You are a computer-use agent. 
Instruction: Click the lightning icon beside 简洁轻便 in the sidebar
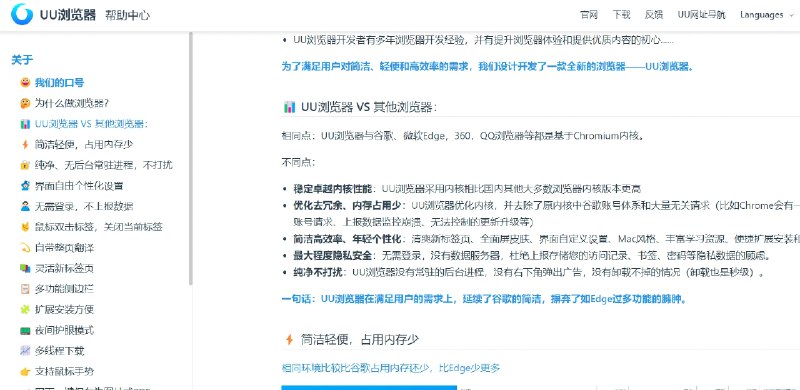[25, 144]
